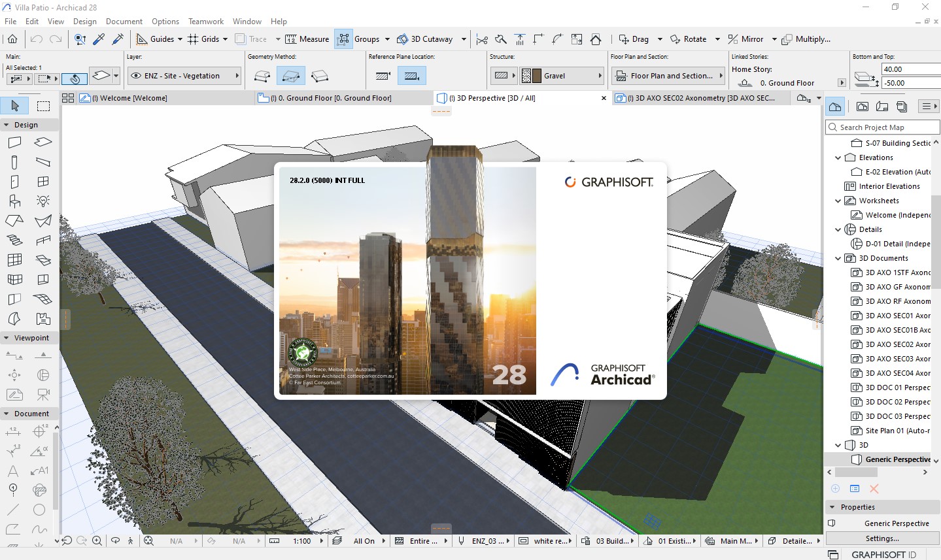Select the third geometry method option
Image resolution: width=941 pixels, height=560 pixels.
pos(320,76)
